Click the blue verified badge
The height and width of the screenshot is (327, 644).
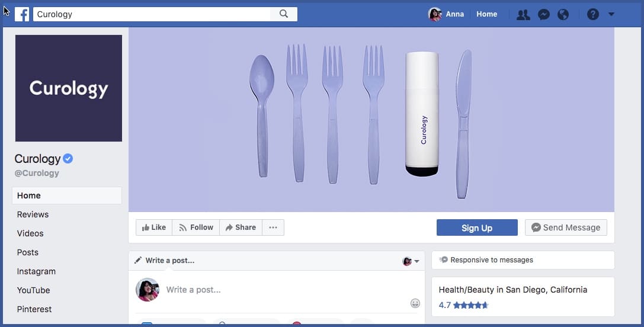pos(68,159)
